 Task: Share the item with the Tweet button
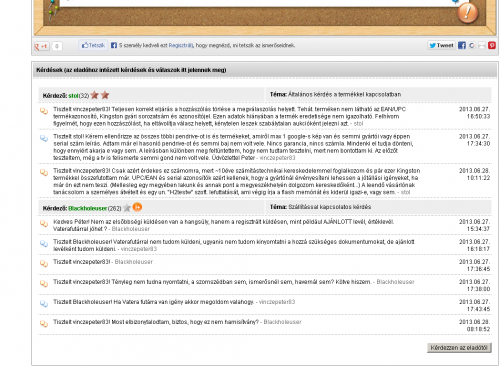point(441,45)
